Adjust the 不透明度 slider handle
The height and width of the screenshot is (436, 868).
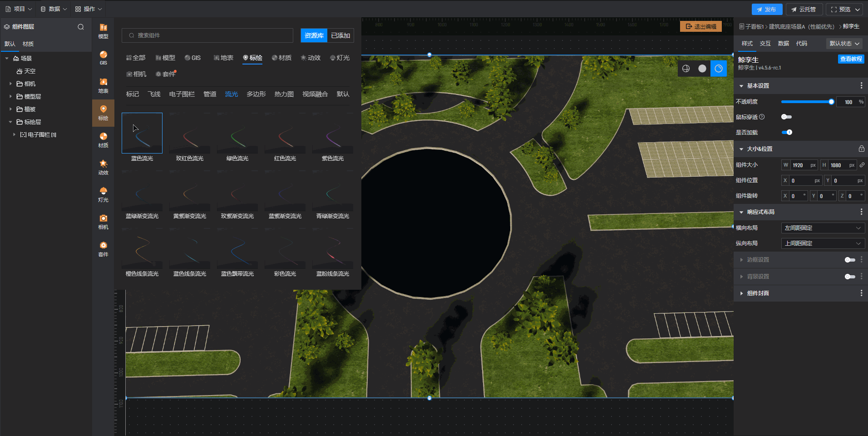point(831,102)
